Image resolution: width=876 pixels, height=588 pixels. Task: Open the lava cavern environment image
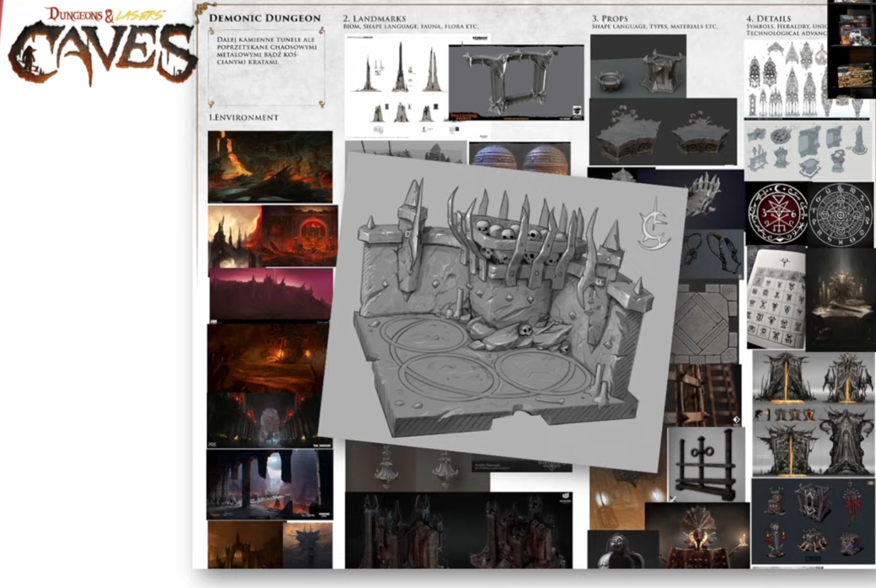pyautogui.click(x=270, y=166)
